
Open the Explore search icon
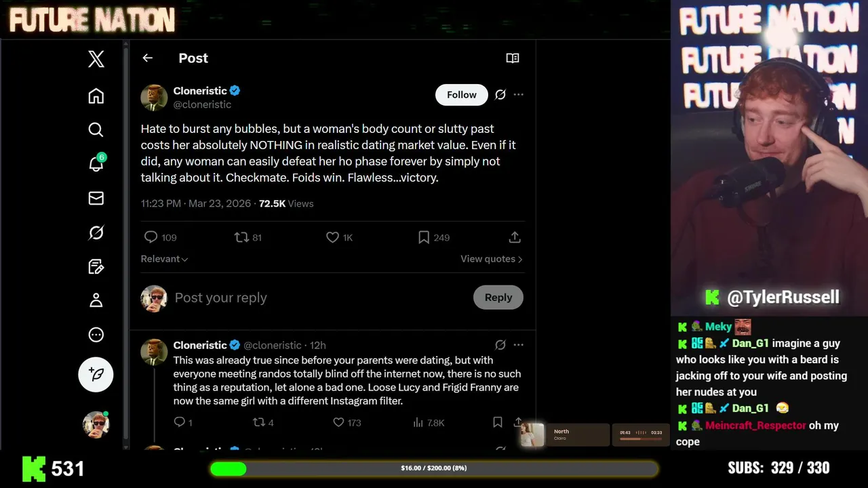(96, 129)
